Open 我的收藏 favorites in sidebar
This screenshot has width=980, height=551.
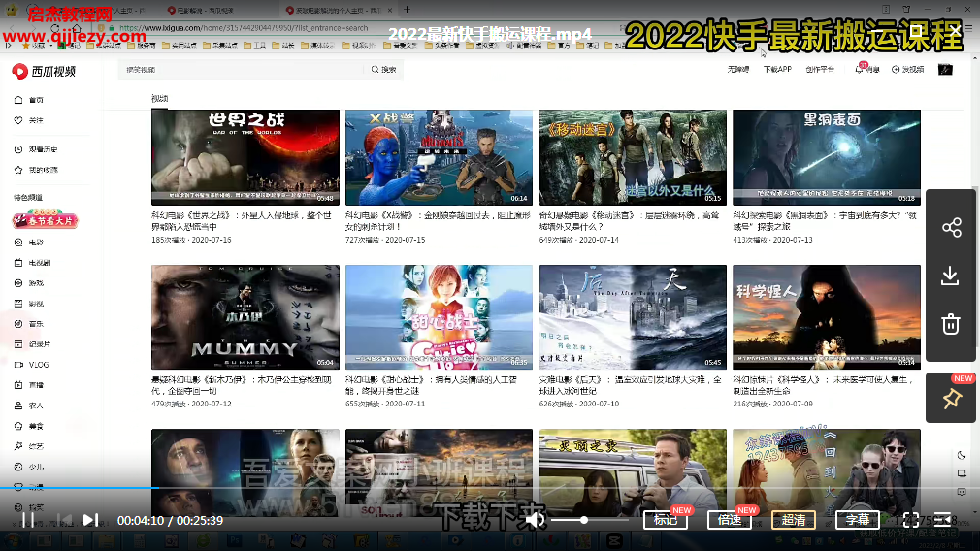(36, 170)
